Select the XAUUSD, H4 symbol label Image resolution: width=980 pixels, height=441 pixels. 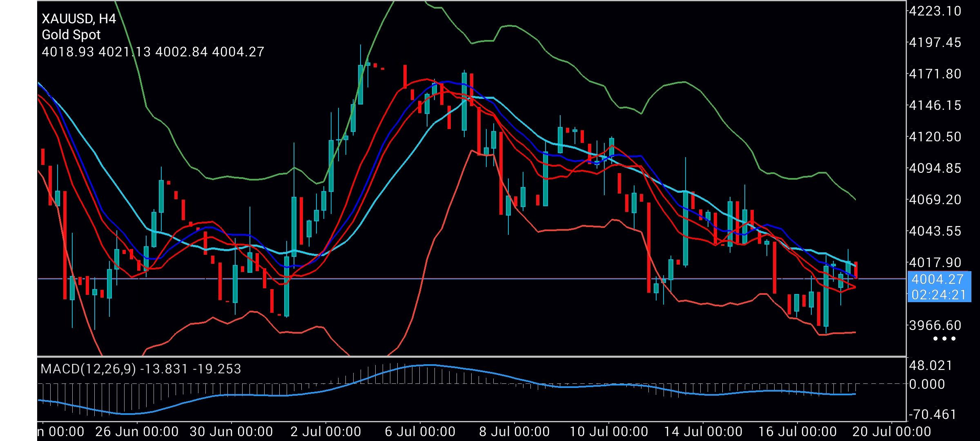tap(79, 19)
